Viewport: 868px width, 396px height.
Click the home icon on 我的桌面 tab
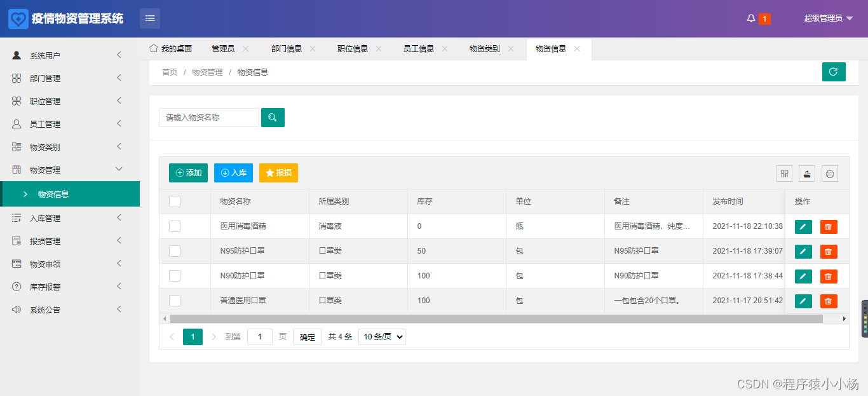tap(153, 48)
